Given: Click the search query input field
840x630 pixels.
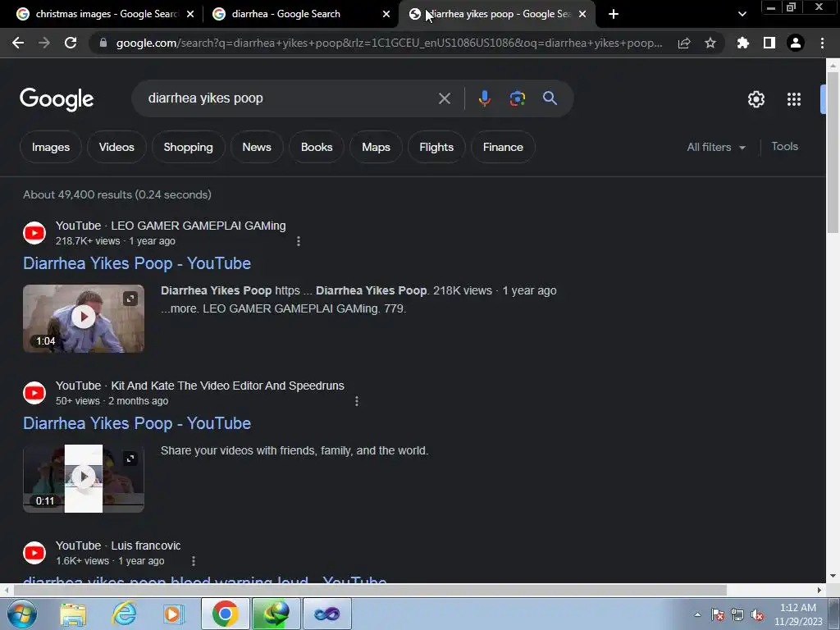Looking at the screenshot, I should (290, 98).
